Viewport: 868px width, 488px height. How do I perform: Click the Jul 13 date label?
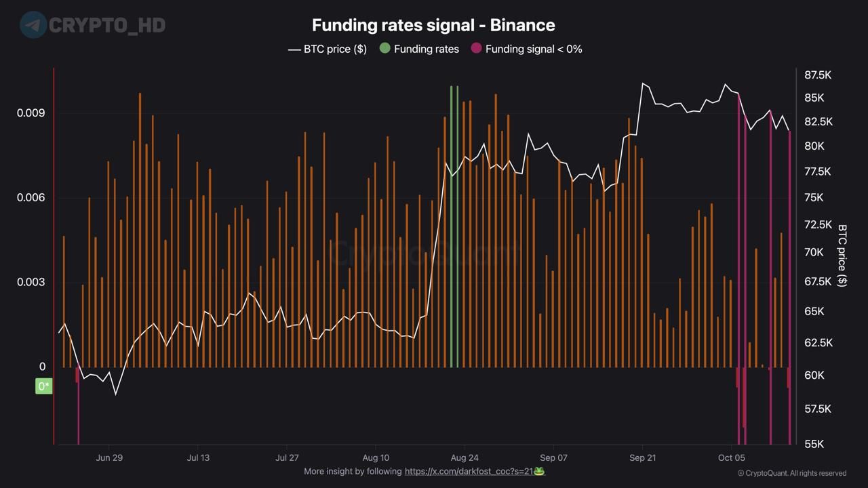click(198, 457)
